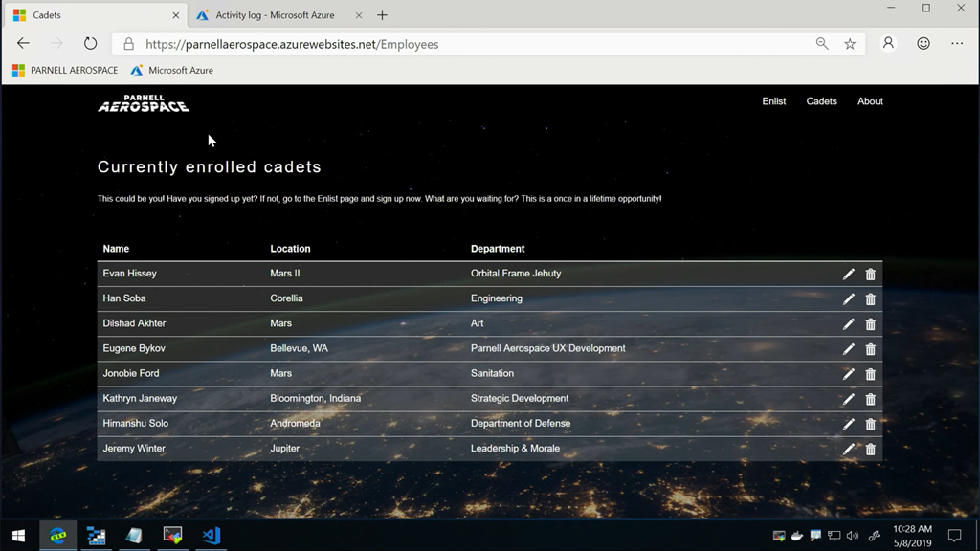Click the edit pencil for Evan Hissey
Image resolution: width=980 pixels, height=551 pixels.
pos(848,275)
